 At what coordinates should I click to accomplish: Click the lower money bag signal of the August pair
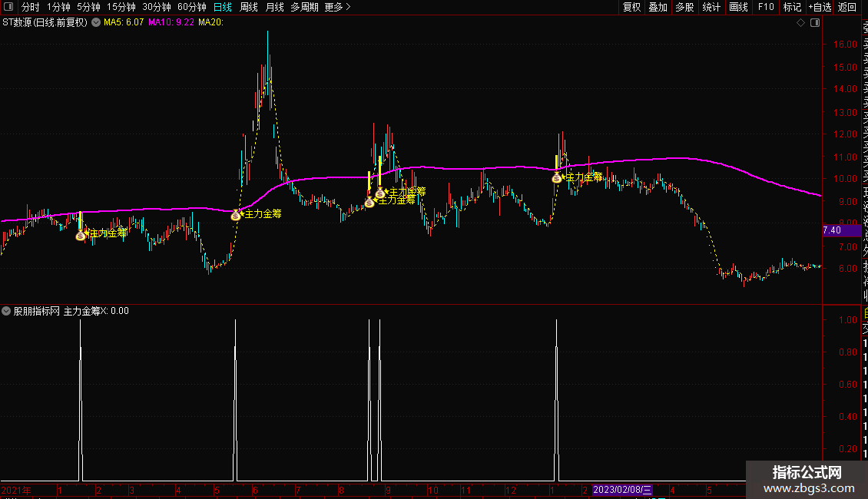369,203
